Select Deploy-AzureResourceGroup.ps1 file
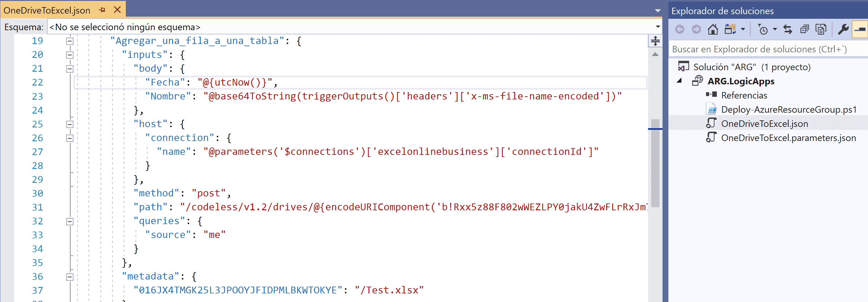This screenshot has width=868, height=302. (788, 110)
